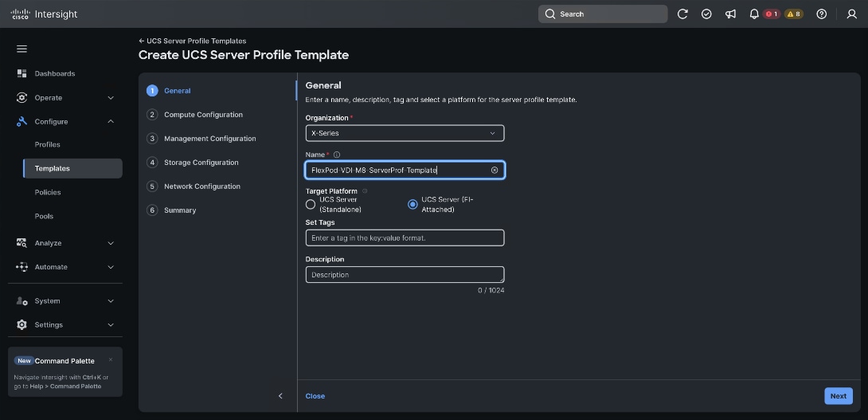The image size is (868, 420).
Task: Select UCS Server (FI-Attached) radio button
Action: tap(412, 205)
